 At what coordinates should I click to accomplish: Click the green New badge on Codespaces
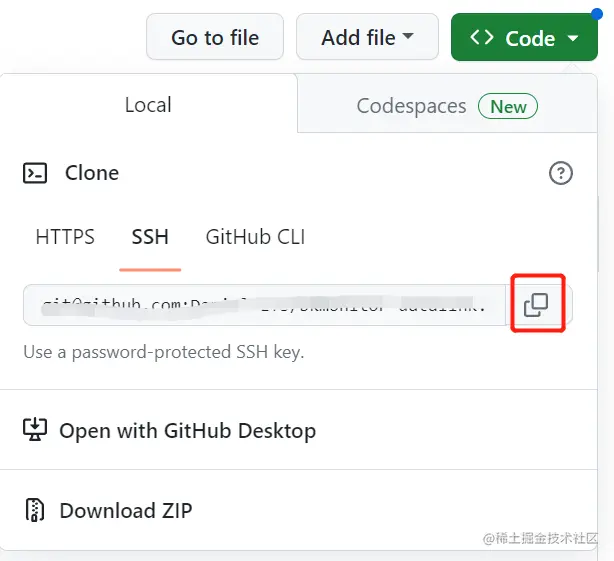(x=508, y=106)
